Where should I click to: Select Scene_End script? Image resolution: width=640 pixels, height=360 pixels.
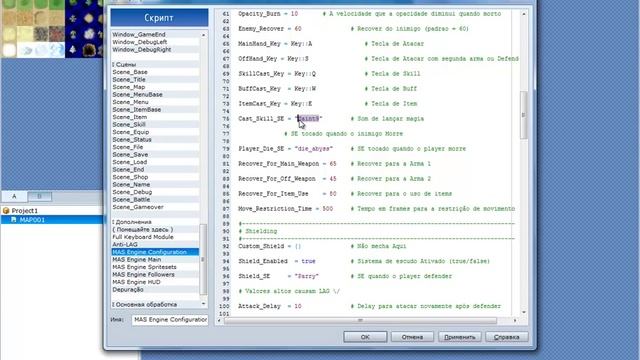[156, 169]
